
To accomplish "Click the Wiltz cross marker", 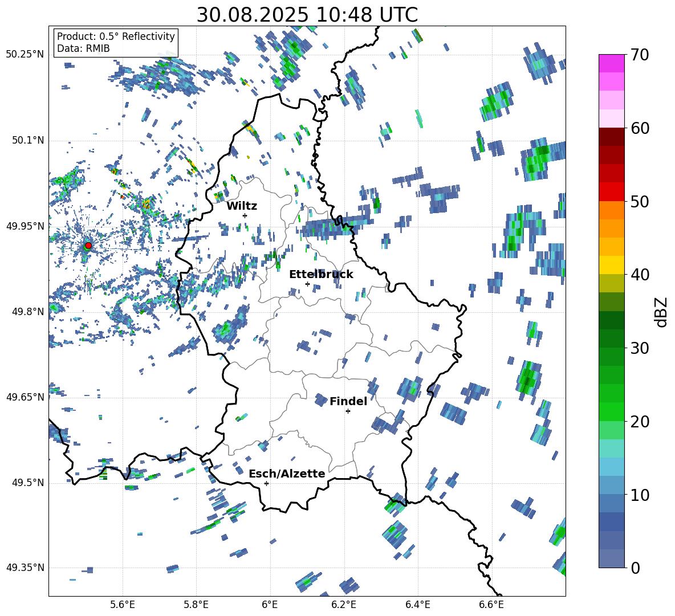I will pos(245,215).
